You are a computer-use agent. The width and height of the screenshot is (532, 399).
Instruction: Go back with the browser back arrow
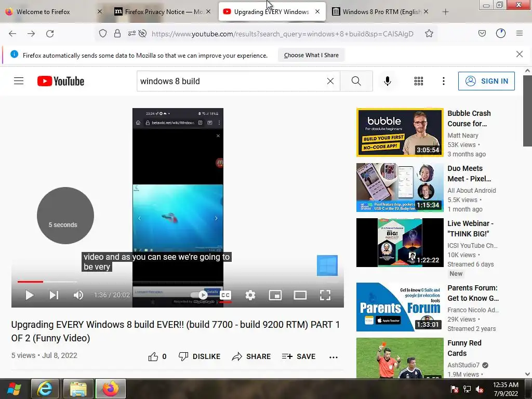12,34
